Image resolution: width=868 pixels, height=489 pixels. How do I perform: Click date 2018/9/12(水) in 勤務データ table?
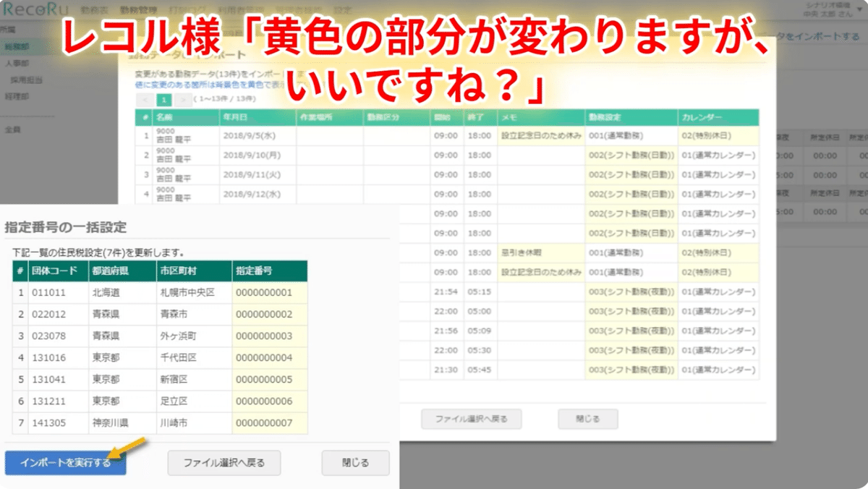point(258,194)
